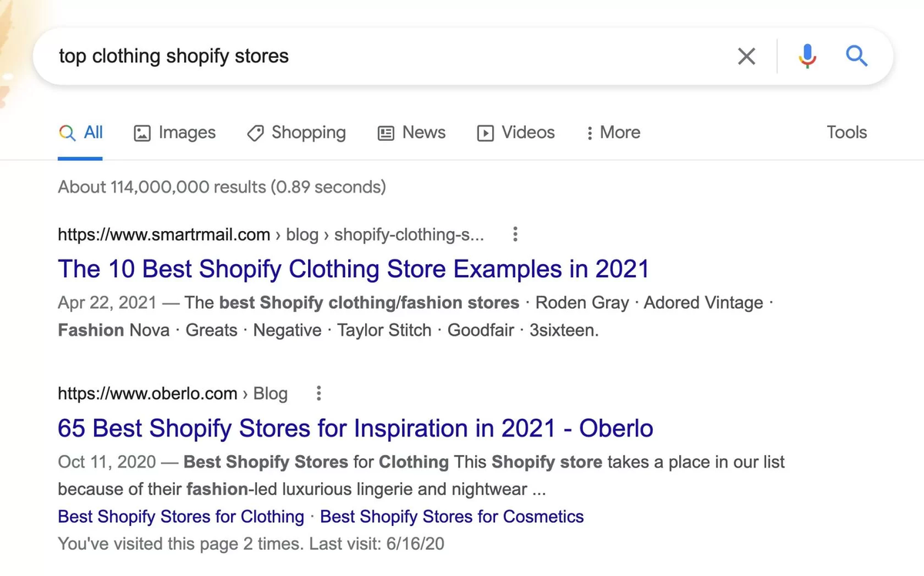
Task: Open the News results tab
Action: point(412,132)
